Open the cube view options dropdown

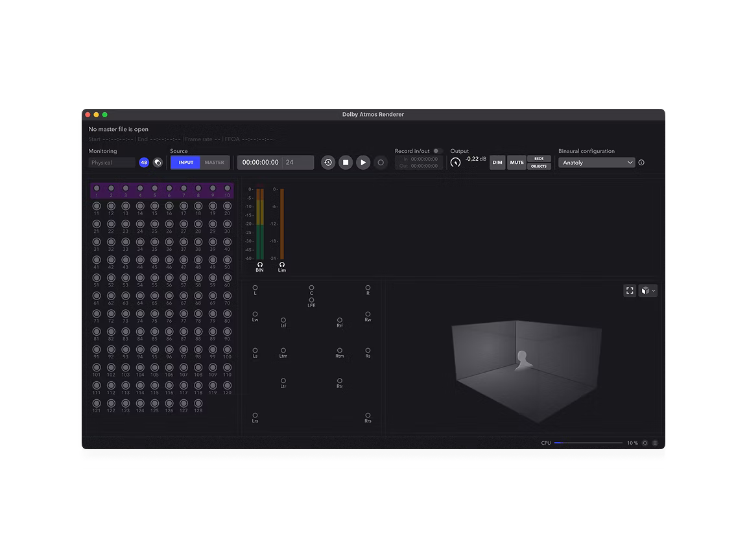648,290
